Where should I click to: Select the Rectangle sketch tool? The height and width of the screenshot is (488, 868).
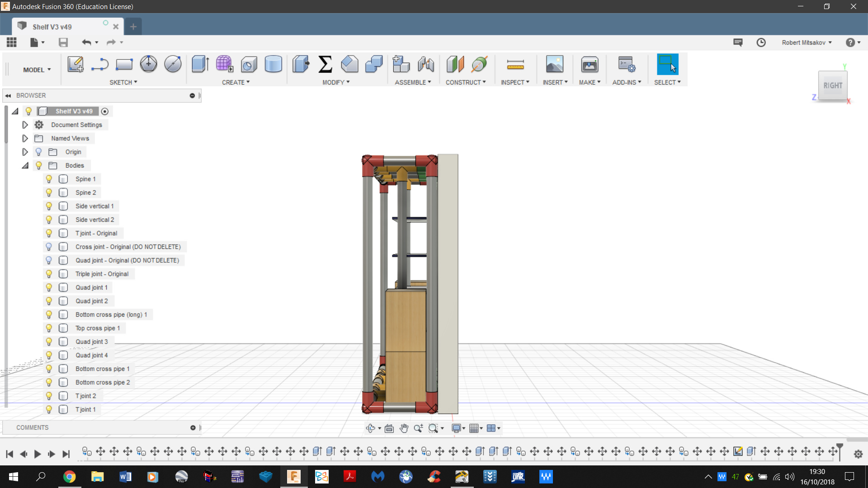click(x=124, y=64)
